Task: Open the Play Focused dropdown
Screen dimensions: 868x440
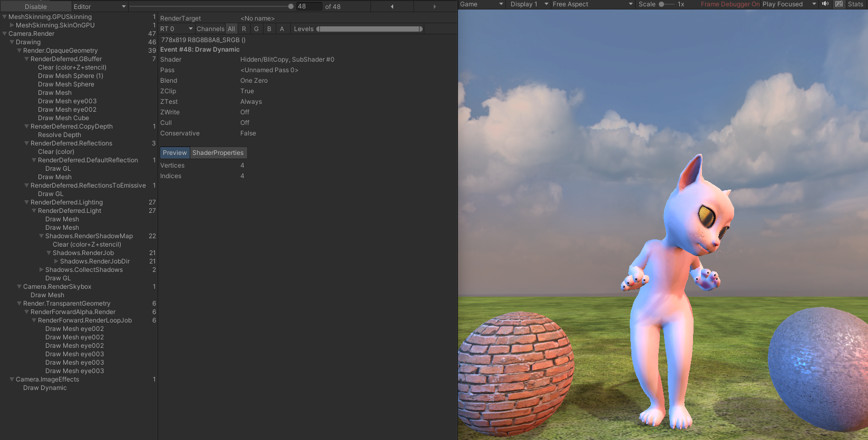Action: click(789, 4)
